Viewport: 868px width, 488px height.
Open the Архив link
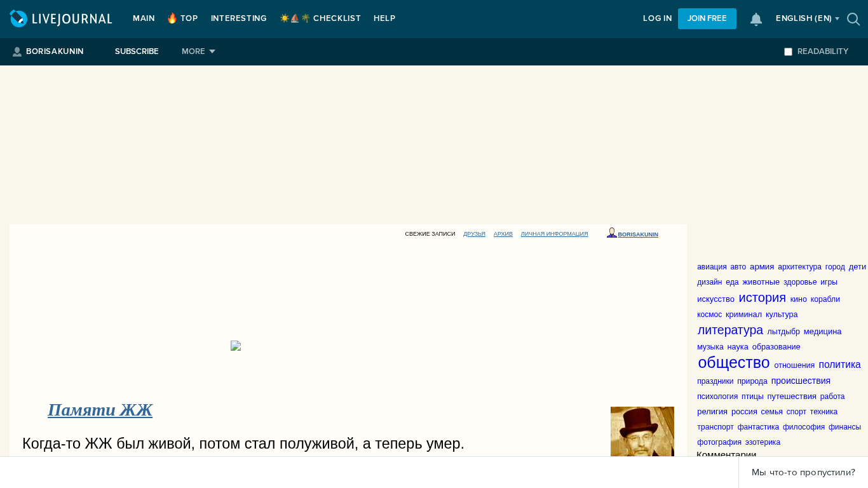[503, 234]
